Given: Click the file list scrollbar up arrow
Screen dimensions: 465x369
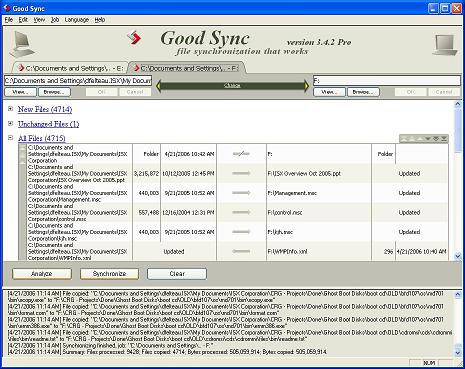Looking at the screenshot, I should [x=458, y=104].
